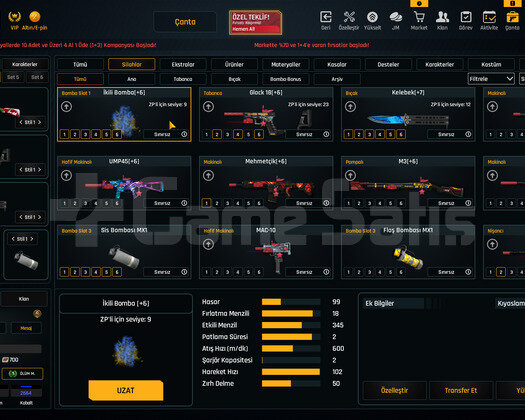Click upgrade arrow on M3 card
The image size is (525, 420).
pyautogui.click(x=350, y=176)
